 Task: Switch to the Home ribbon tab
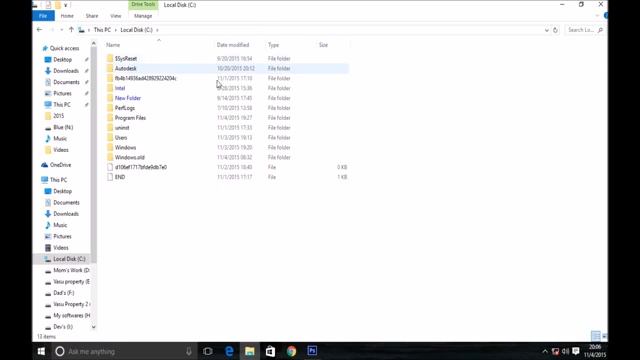click(67, 16)
